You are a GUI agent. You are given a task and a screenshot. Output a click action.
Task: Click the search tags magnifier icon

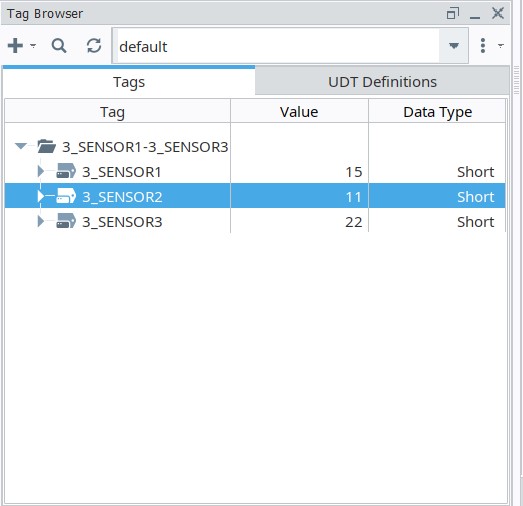pos(59,46)
